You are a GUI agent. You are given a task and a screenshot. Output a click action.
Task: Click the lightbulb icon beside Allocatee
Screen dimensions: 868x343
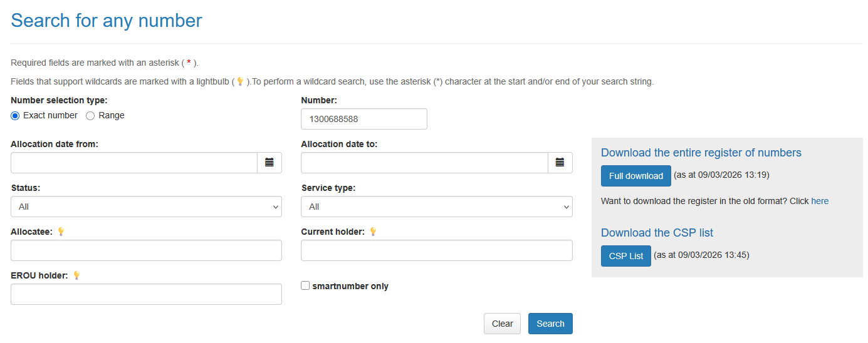click(x=61, y=232)
